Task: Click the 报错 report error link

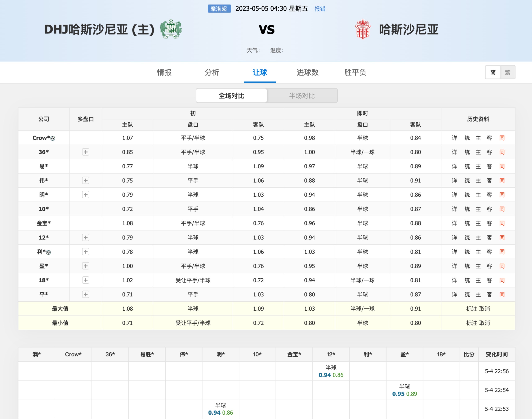Action: [x=320, y=9]
